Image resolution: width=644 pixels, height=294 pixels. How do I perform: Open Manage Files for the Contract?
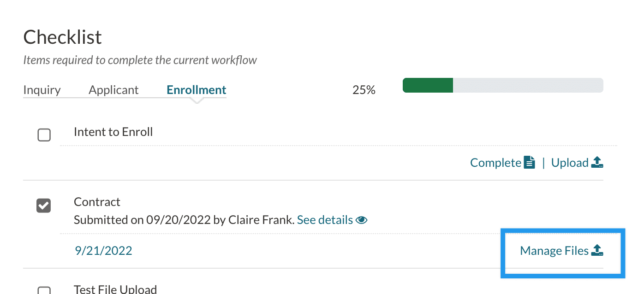[x=554, y=251]
